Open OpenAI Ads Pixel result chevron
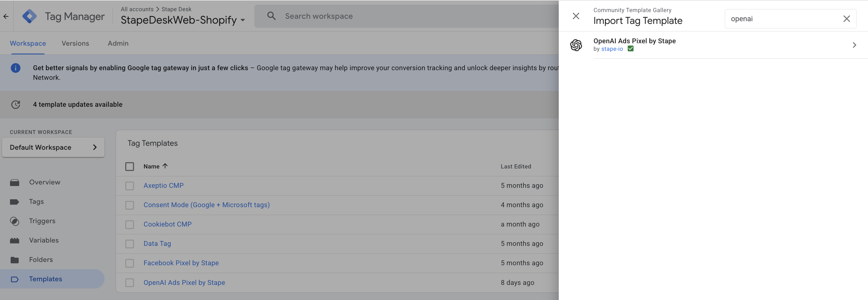868x300 pixels. 854,45
